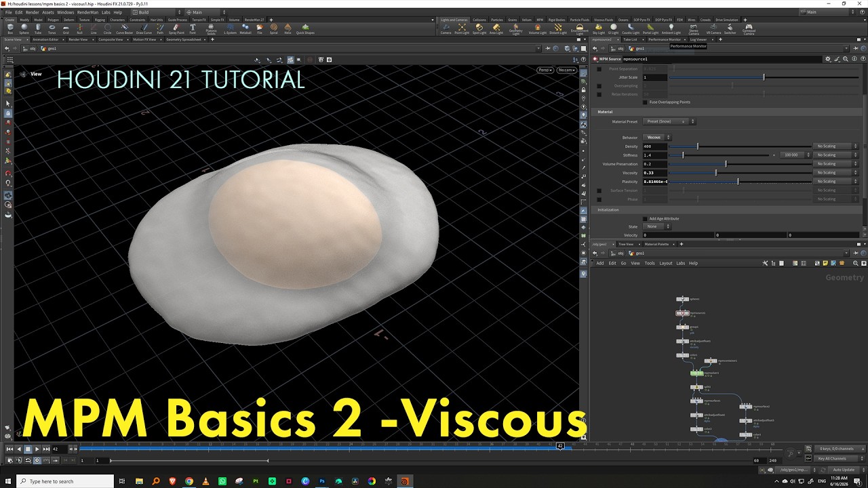Viewport: 868px width, 488px height.
Task: Open the Behavior dropdown set to Viscous
Action: 656,138
